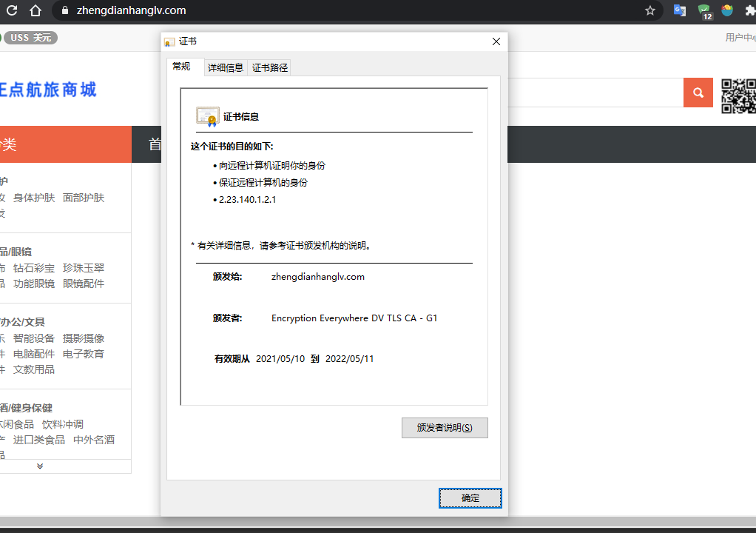Click the 有效期从 label
756x533 pixels.
[232, 359]
